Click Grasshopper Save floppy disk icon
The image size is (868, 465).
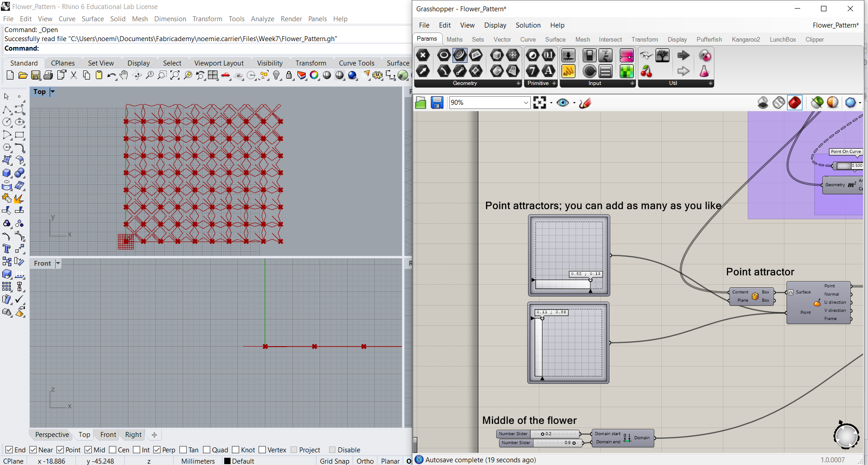[x=437, y=103]
